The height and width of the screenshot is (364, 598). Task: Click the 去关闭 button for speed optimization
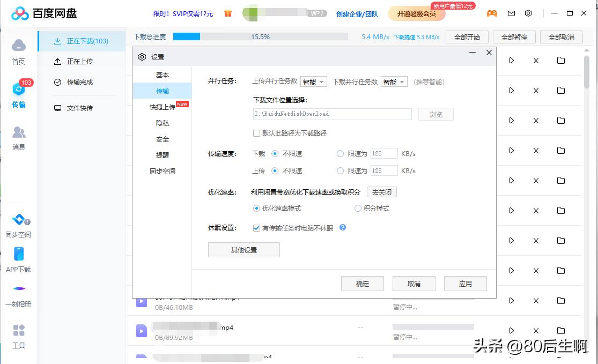point(381,191)
